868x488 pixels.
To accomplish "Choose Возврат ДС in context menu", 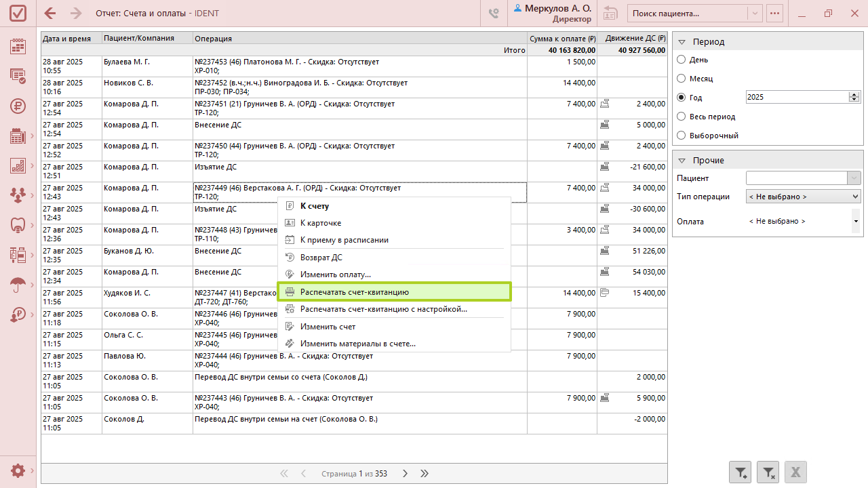I will (x=394, y=258).
